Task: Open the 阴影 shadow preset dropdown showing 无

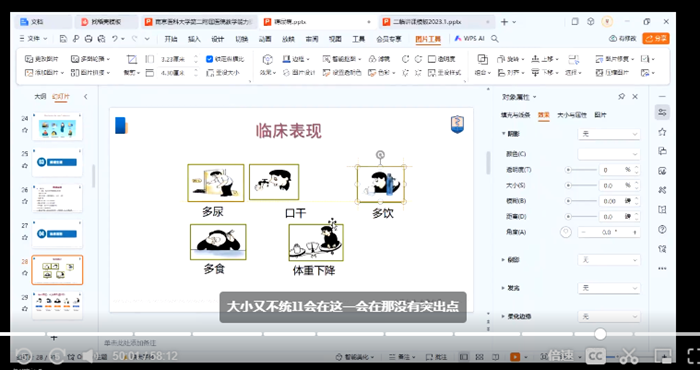Action: pyautogui.click(x=608, y=134)
